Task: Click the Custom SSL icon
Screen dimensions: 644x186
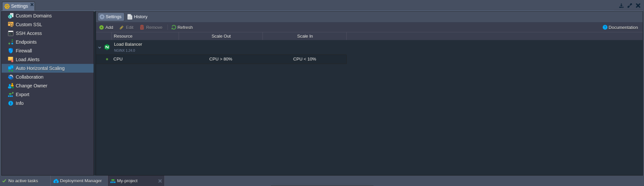Action: 10,24
